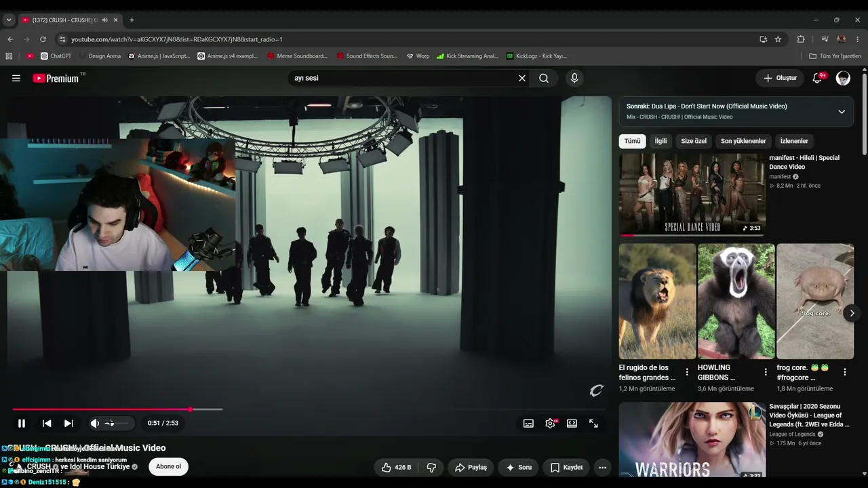This screenshot has height=488, width=868.
Task: Show next Shorts with the right arrow
Action: point(852,313)
